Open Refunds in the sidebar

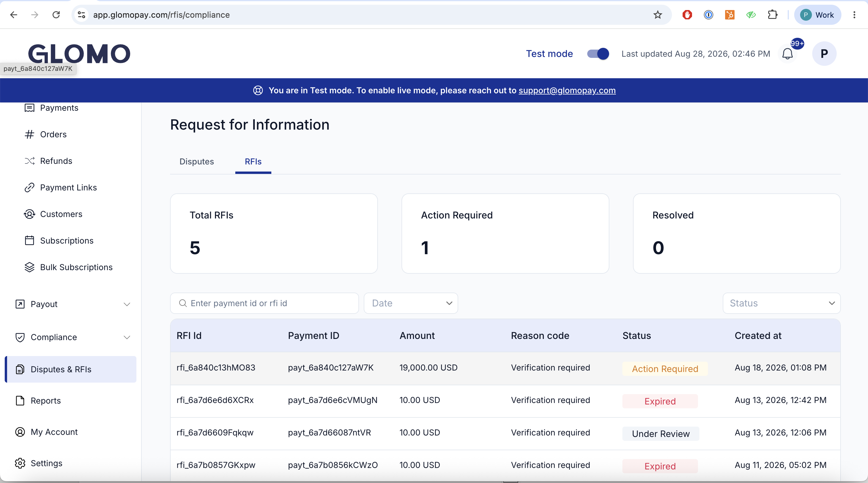coord(56,161)
